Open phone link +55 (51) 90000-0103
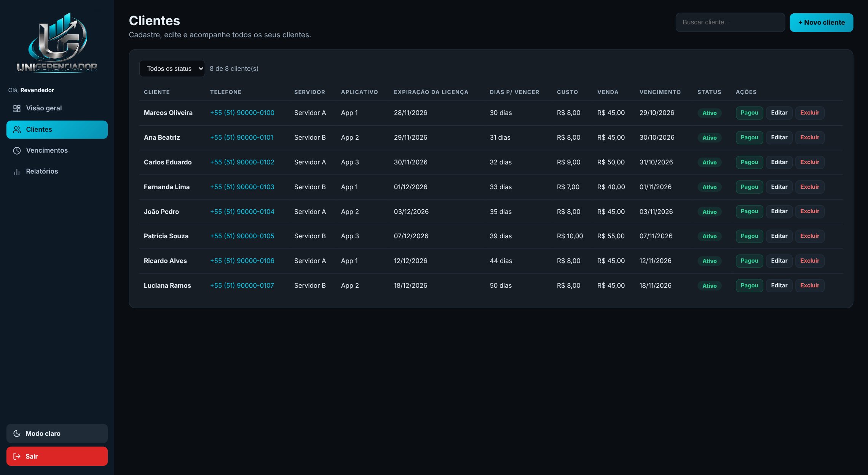This screenshot has height=475, width=868. [x=242, y=187]
